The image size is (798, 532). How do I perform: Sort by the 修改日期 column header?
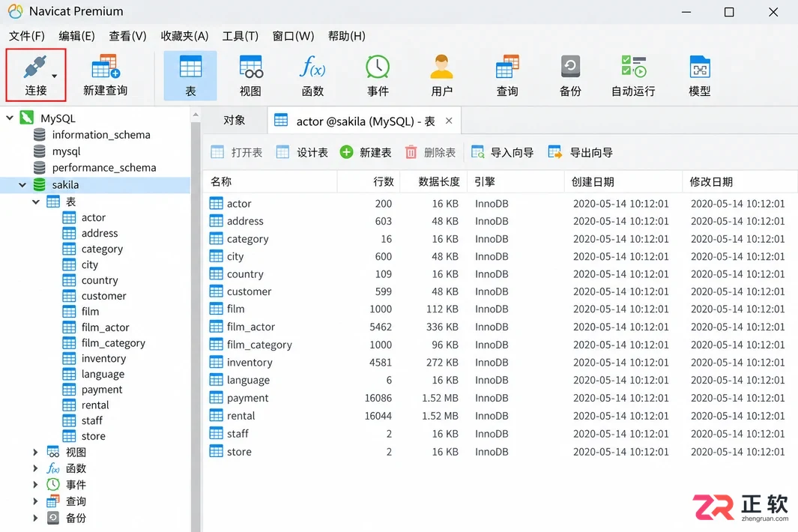(740, 182)
